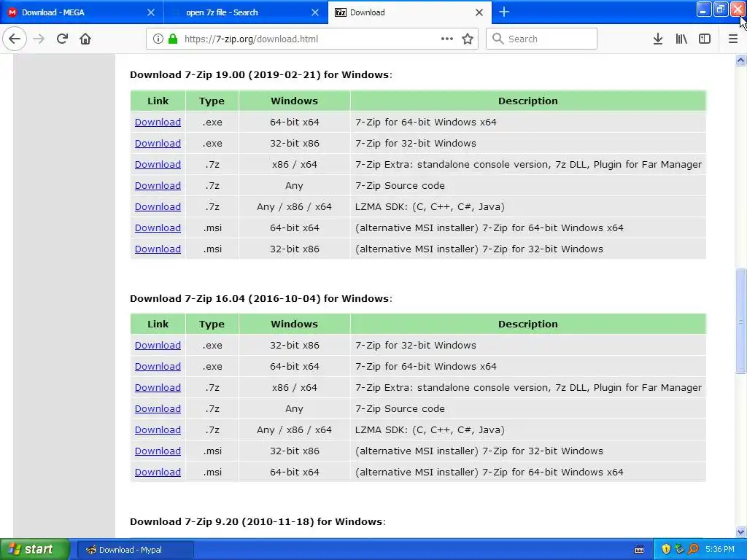
Task: Download 16.04 64-bit MSI installer
Action: [158, 472]
